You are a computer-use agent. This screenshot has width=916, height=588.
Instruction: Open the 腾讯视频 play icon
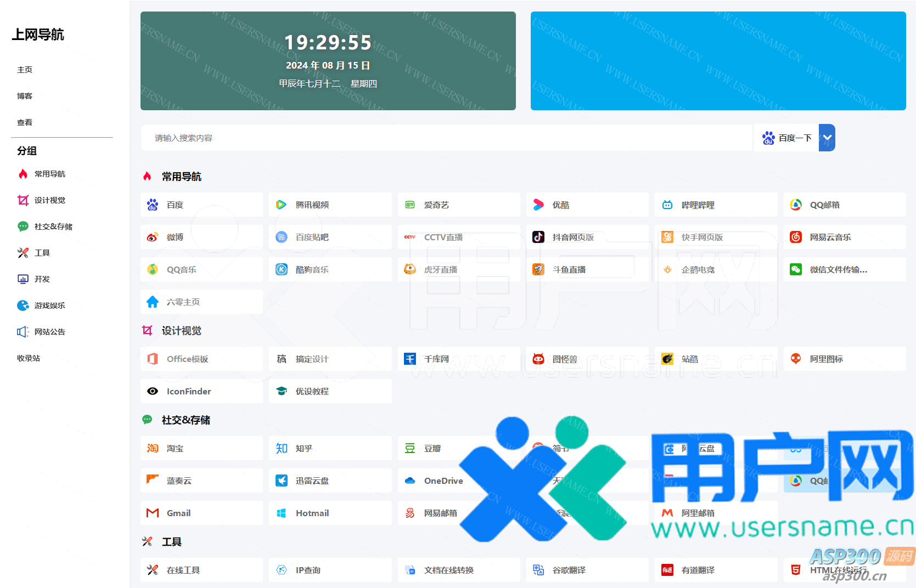281,205
